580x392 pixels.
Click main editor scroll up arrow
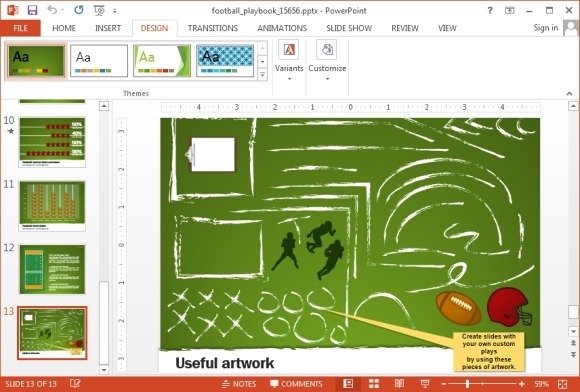tap(573, 106)
